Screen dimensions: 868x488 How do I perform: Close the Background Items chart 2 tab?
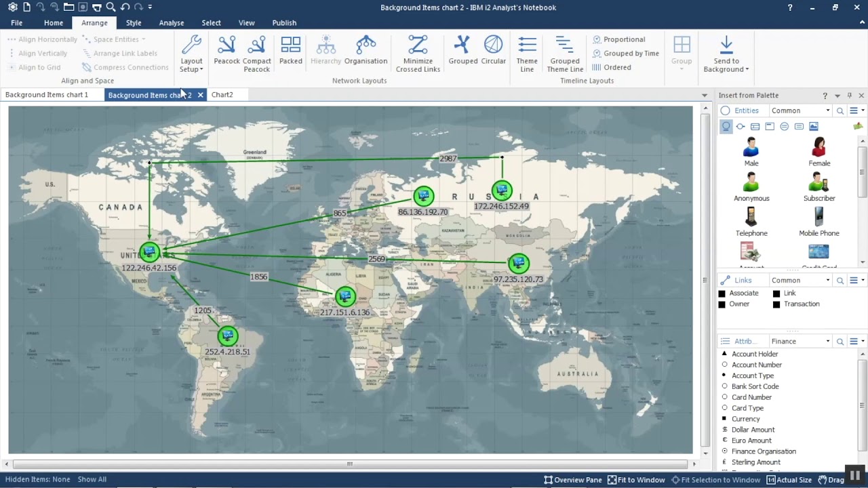200,95
